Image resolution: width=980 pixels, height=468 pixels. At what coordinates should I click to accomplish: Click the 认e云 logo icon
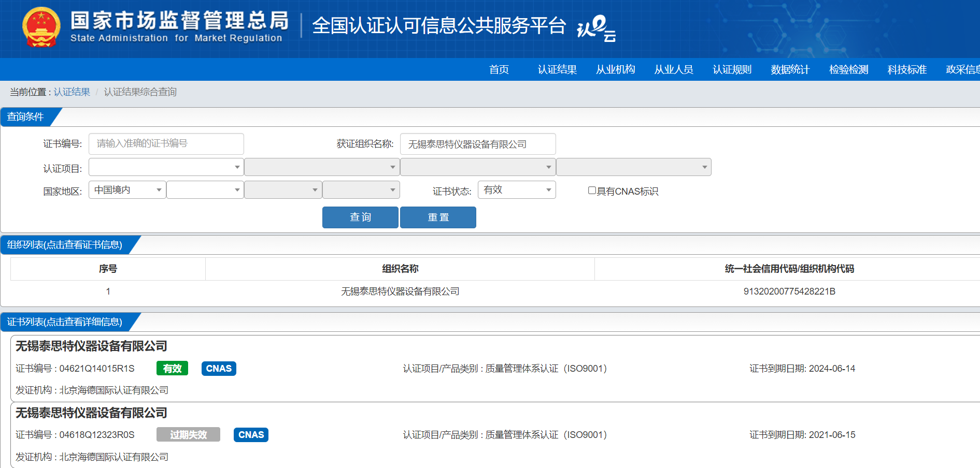596,28
